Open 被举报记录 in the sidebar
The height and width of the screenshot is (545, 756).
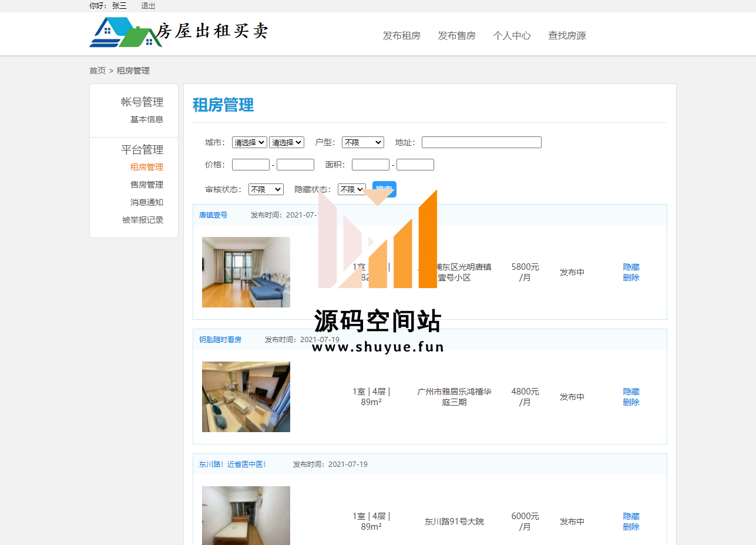pyautogui.click(x=143, y=220)
